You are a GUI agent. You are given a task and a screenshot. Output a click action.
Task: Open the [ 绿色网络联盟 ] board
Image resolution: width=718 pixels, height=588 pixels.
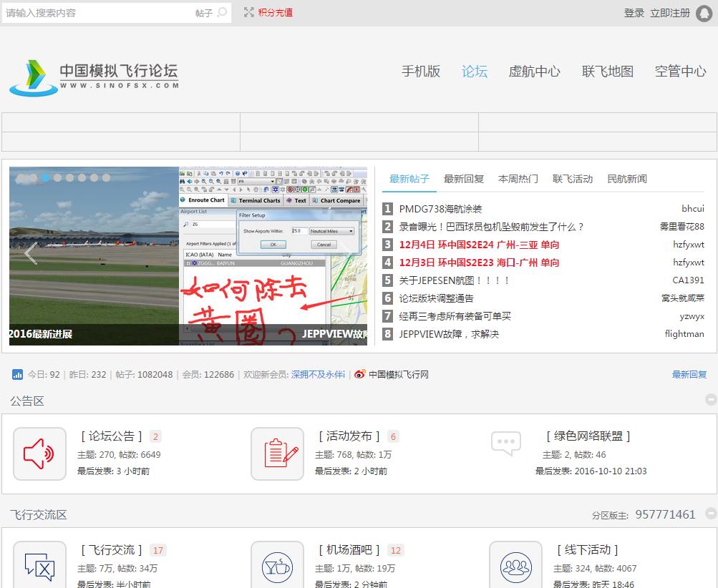pyautogui.click(x=588, y=436)
